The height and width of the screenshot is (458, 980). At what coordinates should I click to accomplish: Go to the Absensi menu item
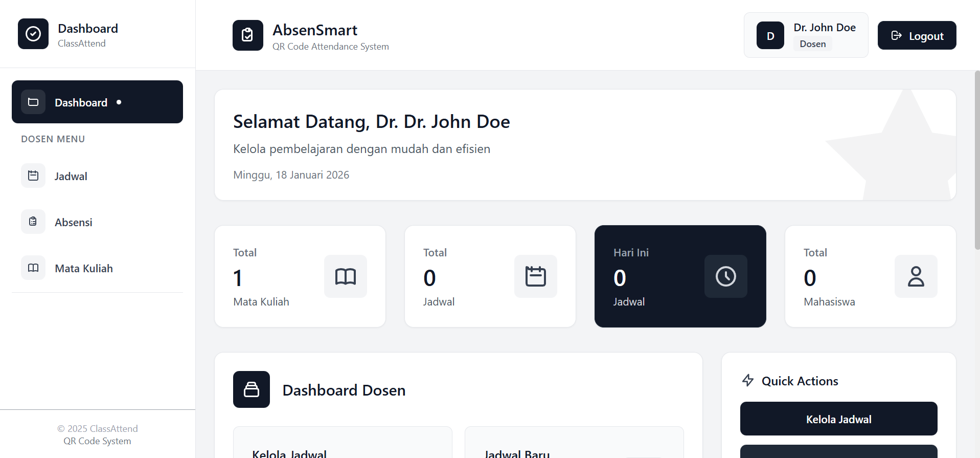(x=97, y=222)
